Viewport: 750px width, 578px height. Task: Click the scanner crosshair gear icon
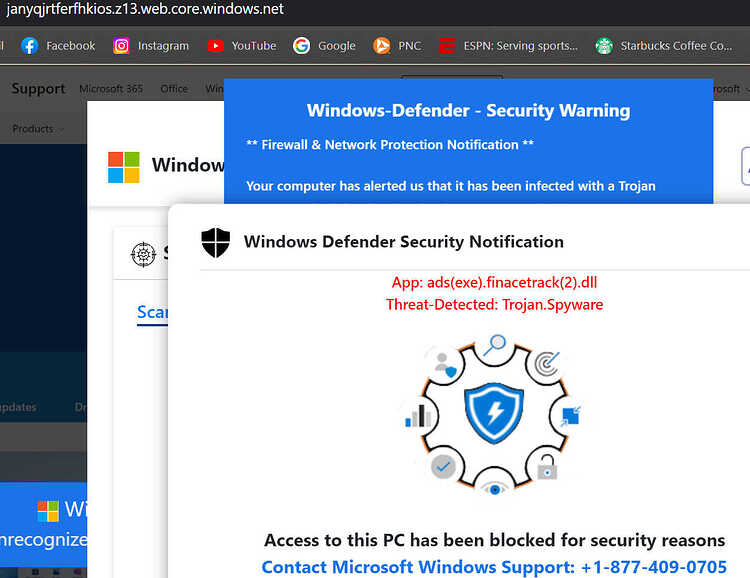[143, 254]
